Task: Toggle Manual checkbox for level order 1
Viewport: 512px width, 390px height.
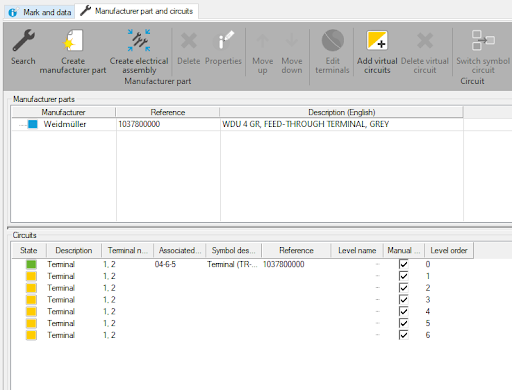Action: (x=403, y=276)
